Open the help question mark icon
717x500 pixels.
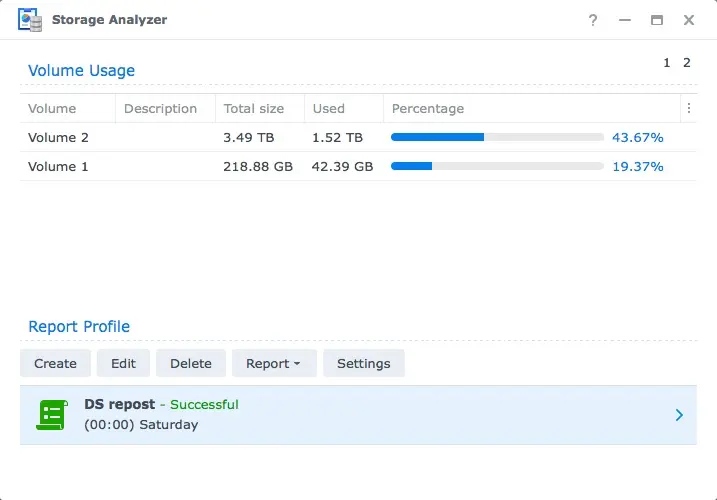593,20
